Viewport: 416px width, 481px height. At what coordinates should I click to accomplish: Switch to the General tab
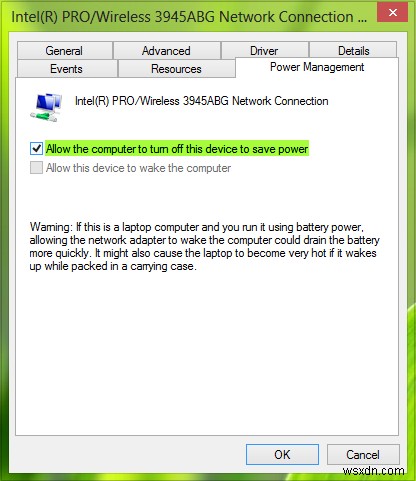pos(64,51)
